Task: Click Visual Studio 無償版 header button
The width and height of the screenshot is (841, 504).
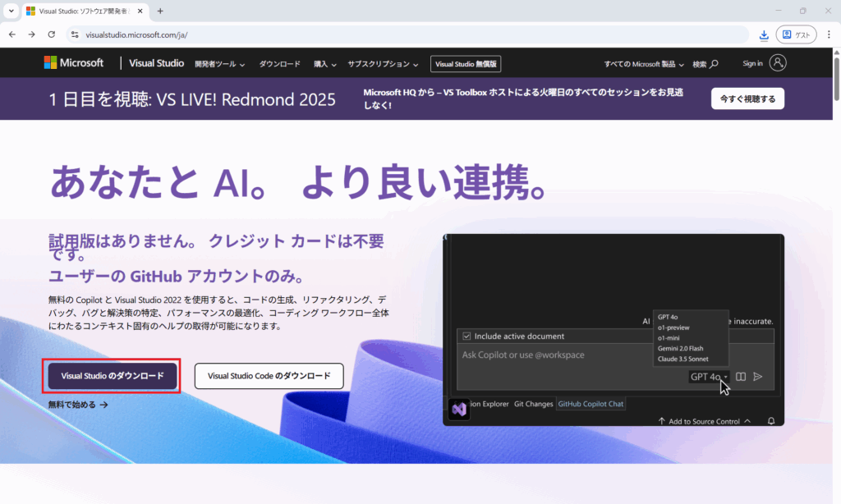Action: point(465,64)
